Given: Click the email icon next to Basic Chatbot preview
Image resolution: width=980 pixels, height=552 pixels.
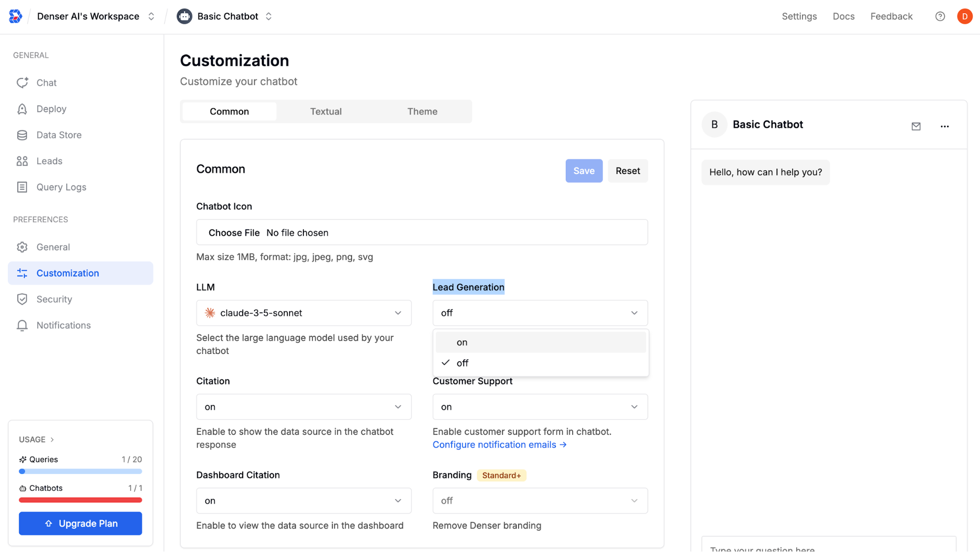Looking at the screenshot, I should pyautogui.click(x=915, y=126).
